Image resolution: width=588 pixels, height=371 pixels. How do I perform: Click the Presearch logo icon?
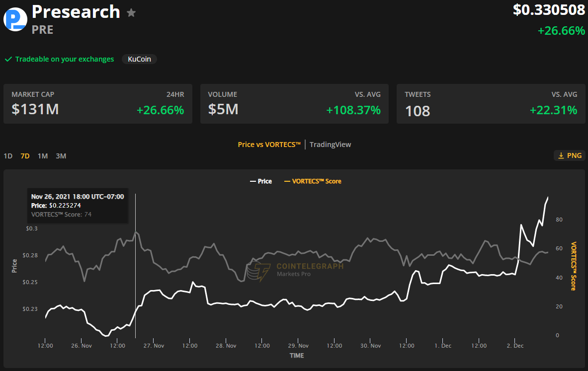(x=15, y=19)
